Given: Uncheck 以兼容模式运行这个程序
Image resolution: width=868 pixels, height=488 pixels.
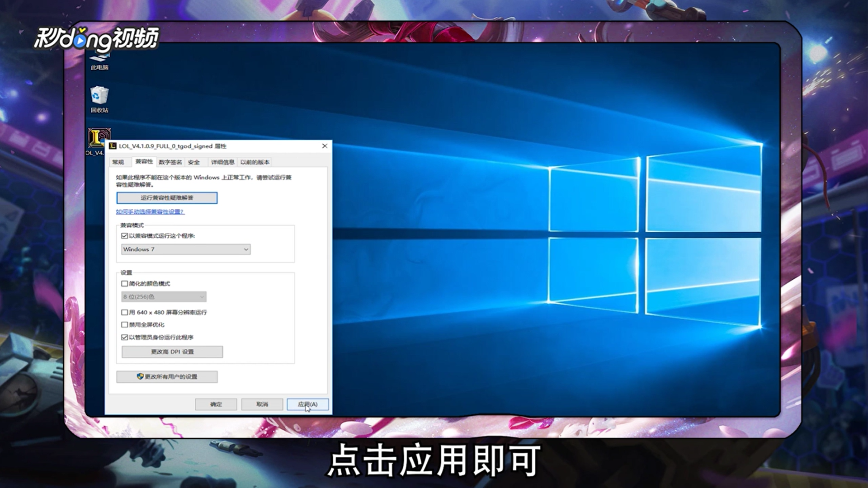Looking at the screenshot, I should (x=124, y=235).
